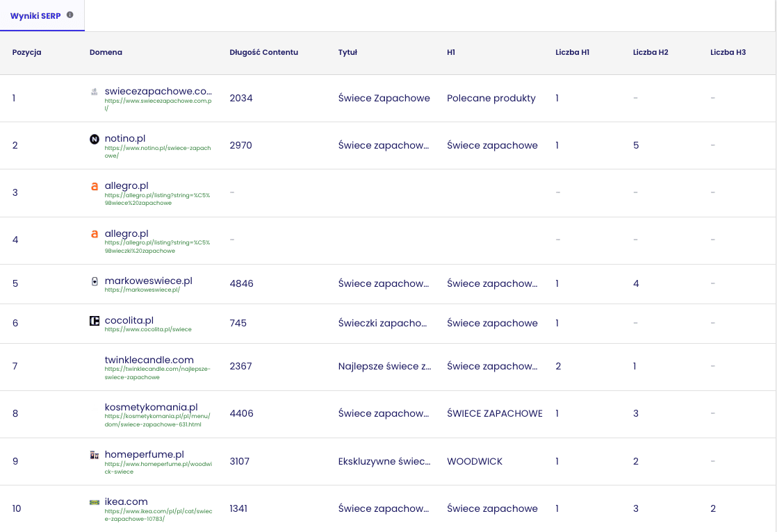The image size is (777, 532).
Task: Click the swiecezapachowe.com.pl favicon
Action: coord(94,92)
